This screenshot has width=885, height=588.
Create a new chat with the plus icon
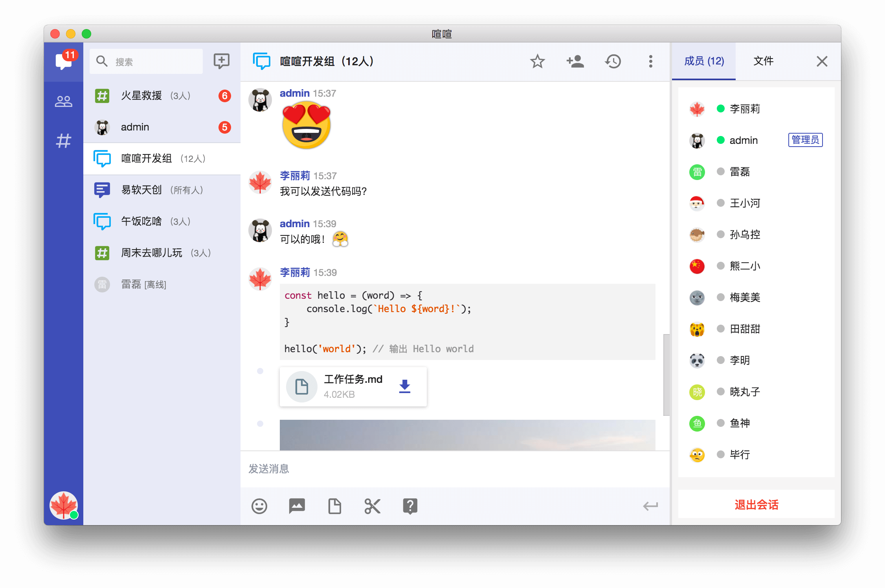pyautogui.click(x=221, y=61)
